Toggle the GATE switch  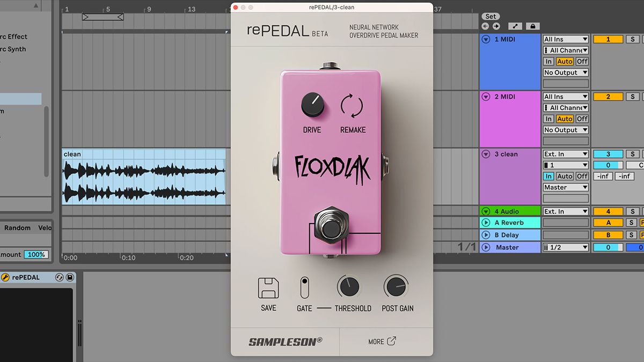(x=304, y=287)
